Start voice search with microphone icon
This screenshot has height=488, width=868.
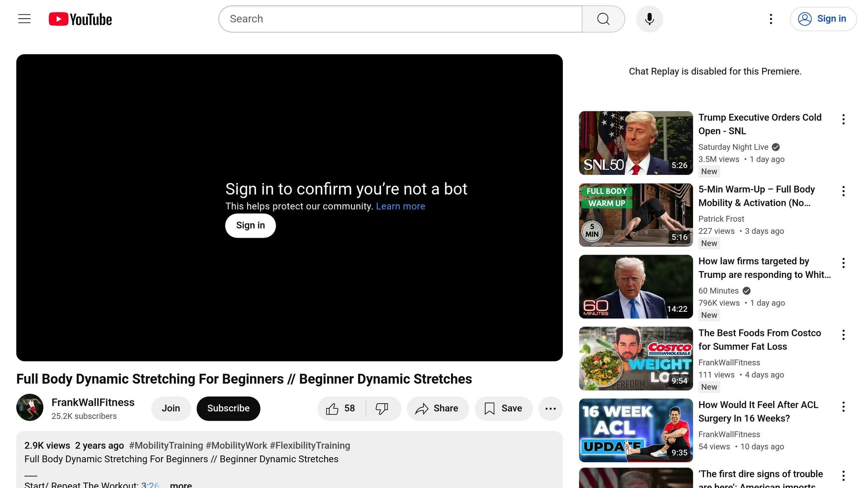click(x=649, y=19)
